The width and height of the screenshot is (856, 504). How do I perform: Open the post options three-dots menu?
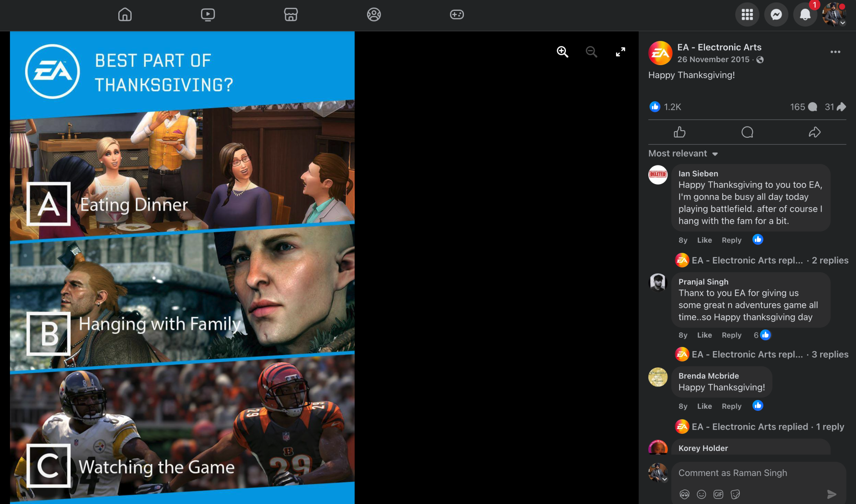click(835, 52)
